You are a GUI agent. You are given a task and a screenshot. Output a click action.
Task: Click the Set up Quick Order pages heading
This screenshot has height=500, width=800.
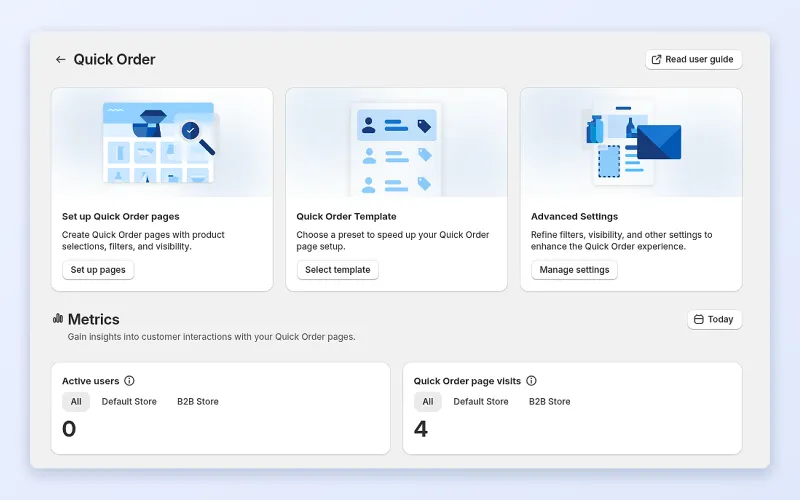[x=120, y=216]
